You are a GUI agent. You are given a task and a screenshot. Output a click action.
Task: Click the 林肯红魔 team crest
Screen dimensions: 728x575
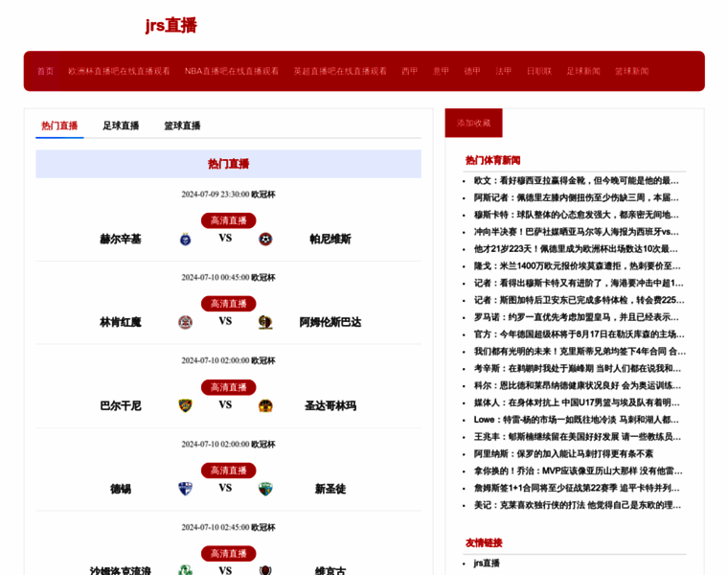pyautogui.click(x=185, y=322)
